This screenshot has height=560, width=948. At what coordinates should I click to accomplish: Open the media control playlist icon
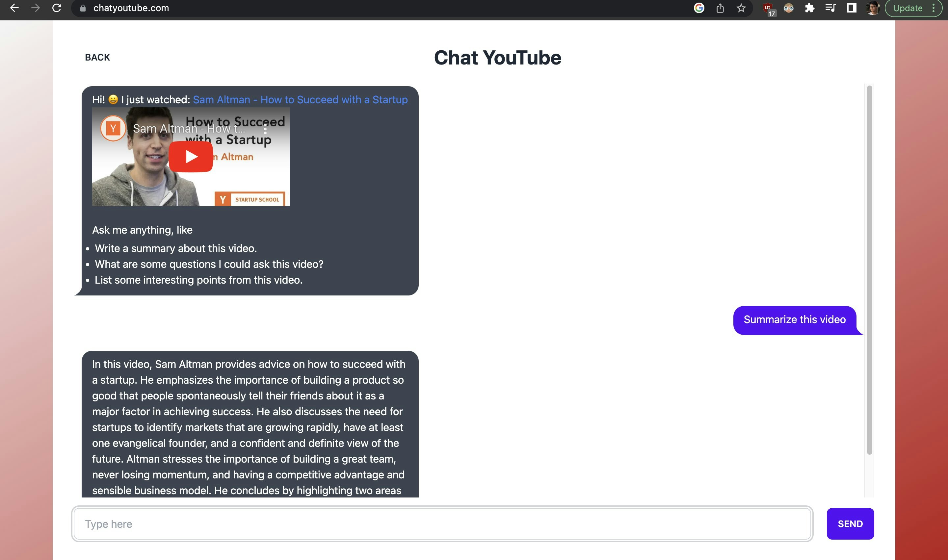[830, 8]
